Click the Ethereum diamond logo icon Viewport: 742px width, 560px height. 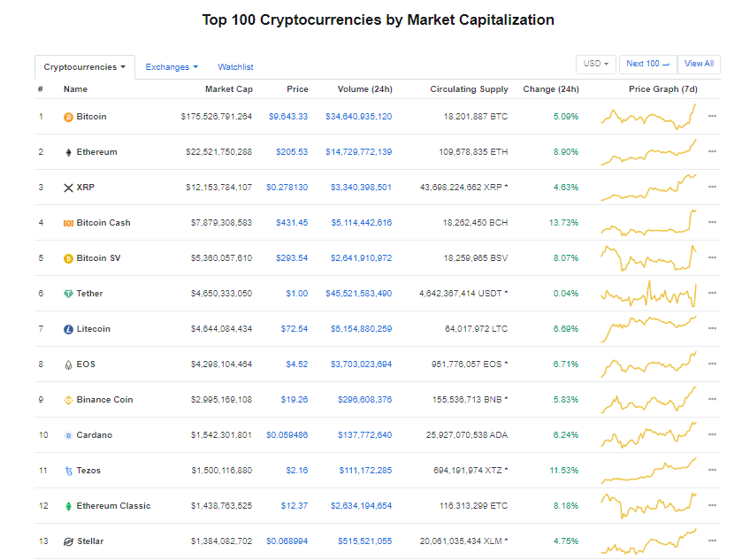pos(68,152)
